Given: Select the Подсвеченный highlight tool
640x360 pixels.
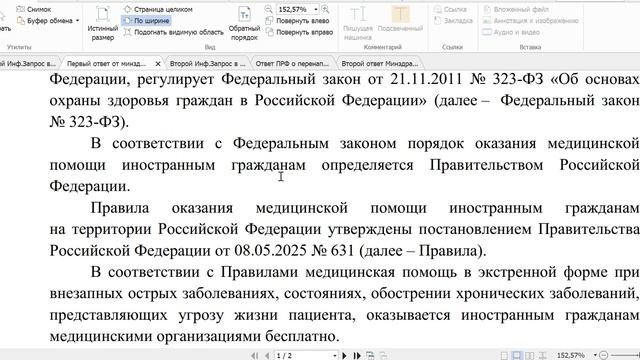Looking at the screenshot, I should click(400, 20).
